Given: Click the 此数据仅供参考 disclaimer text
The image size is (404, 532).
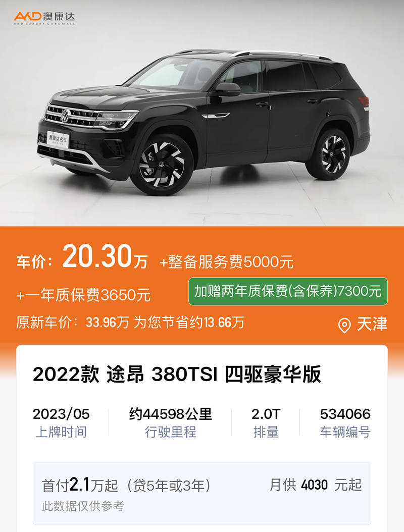Looking at the screenshot, I should click(x=83, y=506).
